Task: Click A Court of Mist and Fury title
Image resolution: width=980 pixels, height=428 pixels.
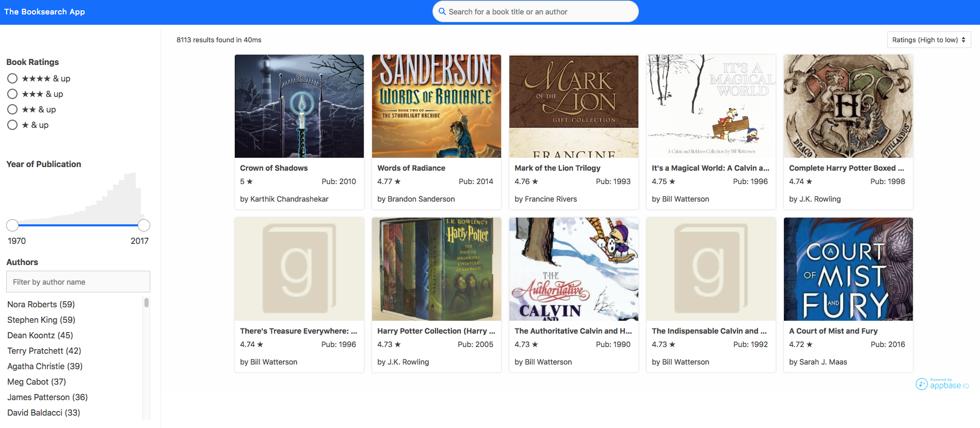Action: [x=833, y=331]
